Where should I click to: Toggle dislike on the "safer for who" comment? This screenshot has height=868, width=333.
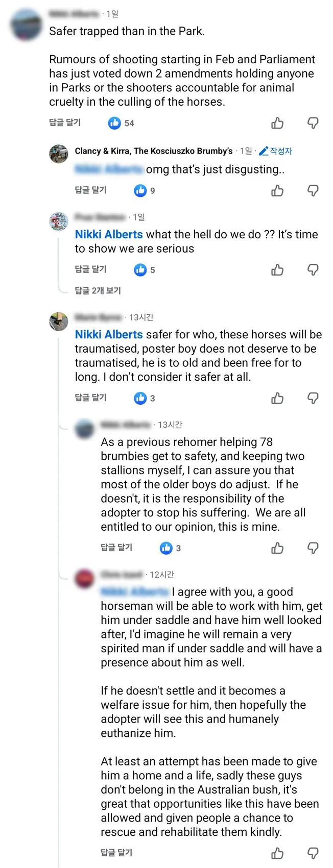[x=313, y=399]
